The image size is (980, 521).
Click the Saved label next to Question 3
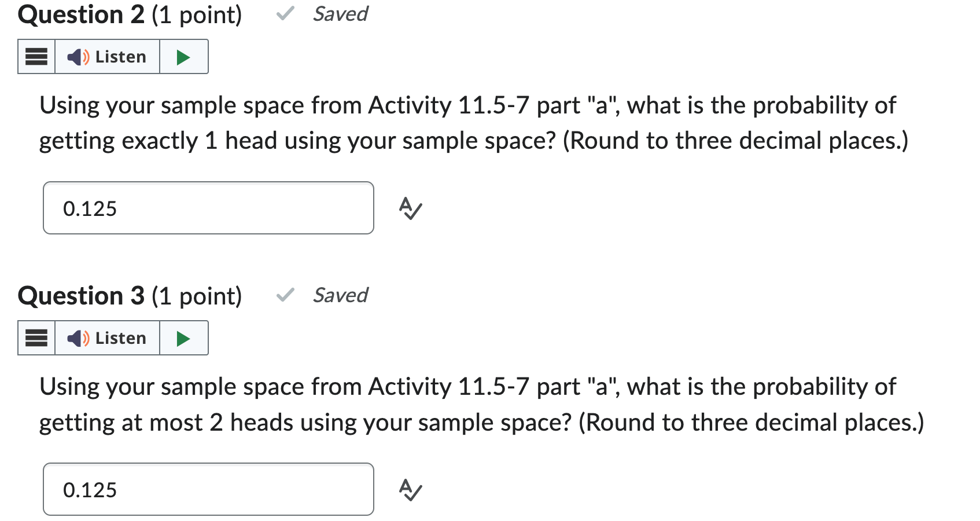coord(340,295)
